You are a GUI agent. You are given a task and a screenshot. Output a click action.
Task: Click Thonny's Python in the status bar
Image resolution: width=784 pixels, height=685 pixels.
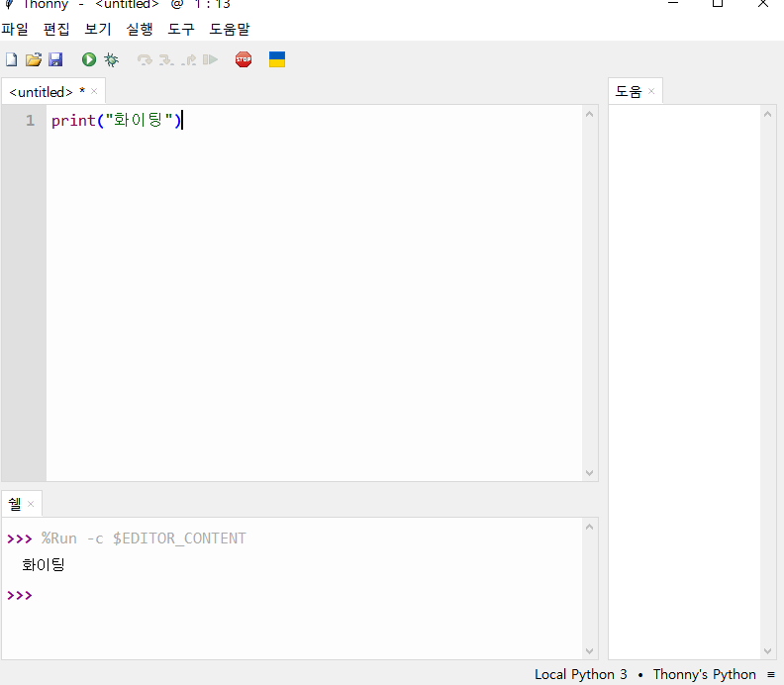pyautogui.click(x=704, y=674)
